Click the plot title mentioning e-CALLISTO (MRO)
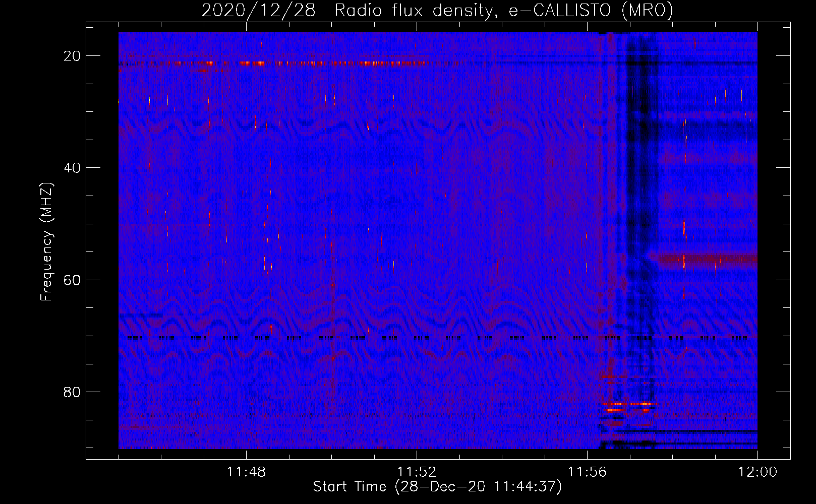Image resolution: width=816 pixels, height=504 pixels. (437, 10)
